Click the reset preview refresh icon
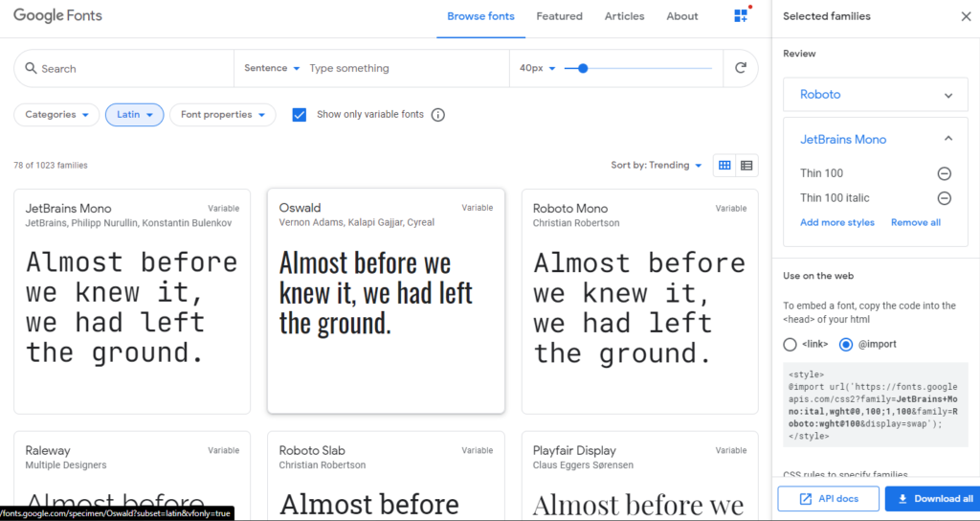Image resolution: width=980 pixels, height=521 pixels. (x=740, y=68)
